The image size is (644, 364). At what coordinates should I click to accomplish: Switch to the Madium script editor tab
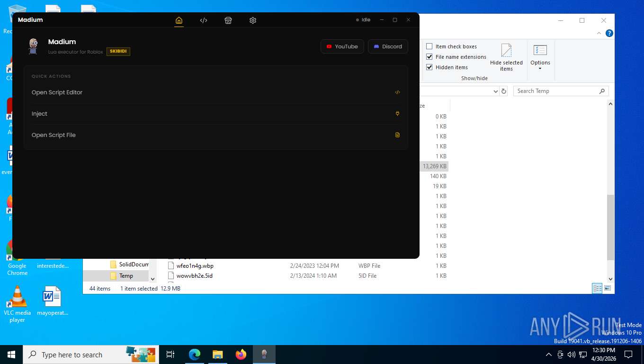(204, 20)
